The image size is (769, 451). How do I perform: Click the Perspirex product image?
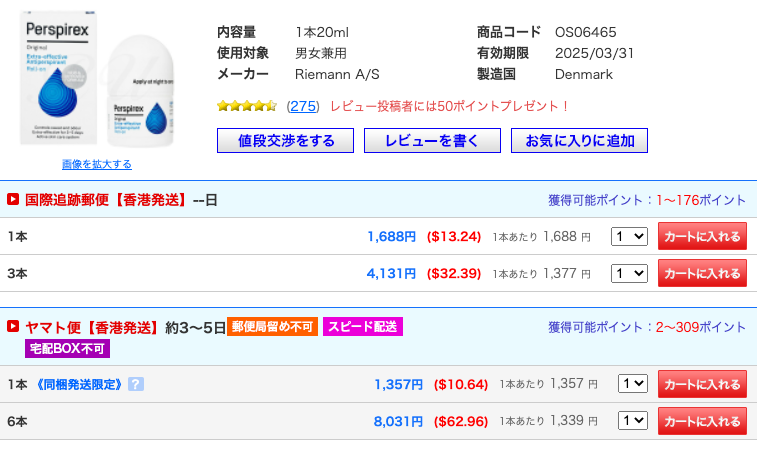[97, 79]
